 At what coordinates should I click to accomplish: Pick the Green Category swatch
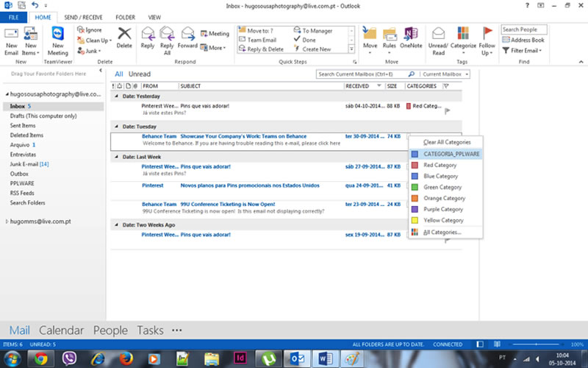[x=415, y=187]
